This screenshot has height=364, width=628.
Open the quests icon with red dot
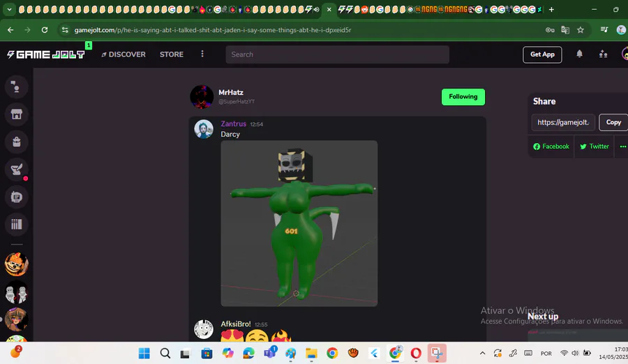[17, 169]
